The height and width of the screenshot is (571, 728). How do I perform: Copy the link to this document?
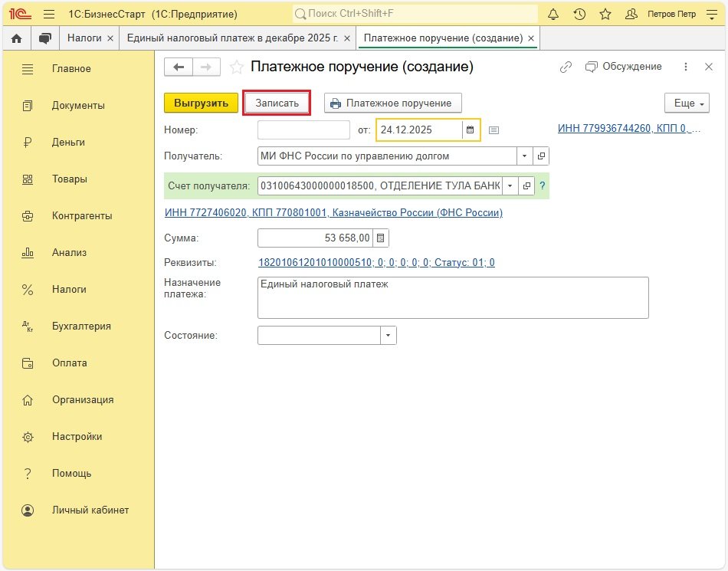566,67
